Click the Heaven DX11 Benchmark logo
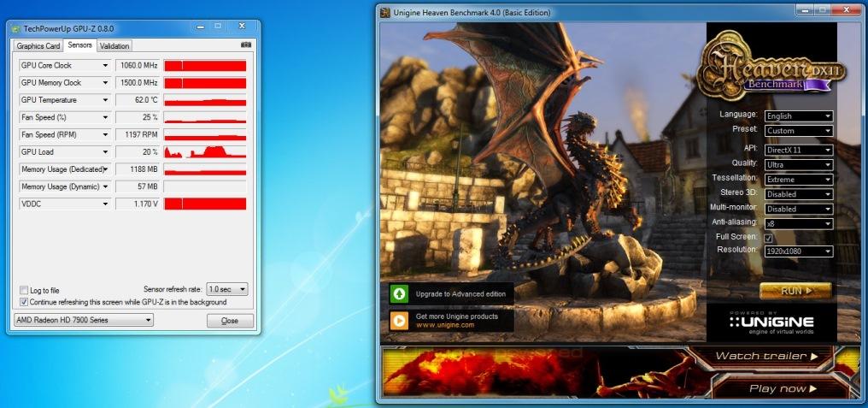This screenshot has height=408, width=868. coord(771,67)
